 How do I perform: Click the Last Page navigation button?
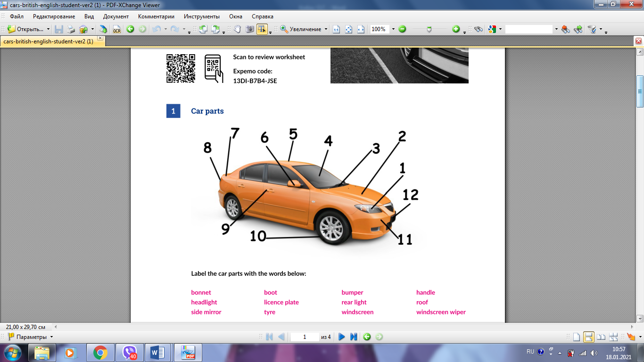tap(354, 337)
